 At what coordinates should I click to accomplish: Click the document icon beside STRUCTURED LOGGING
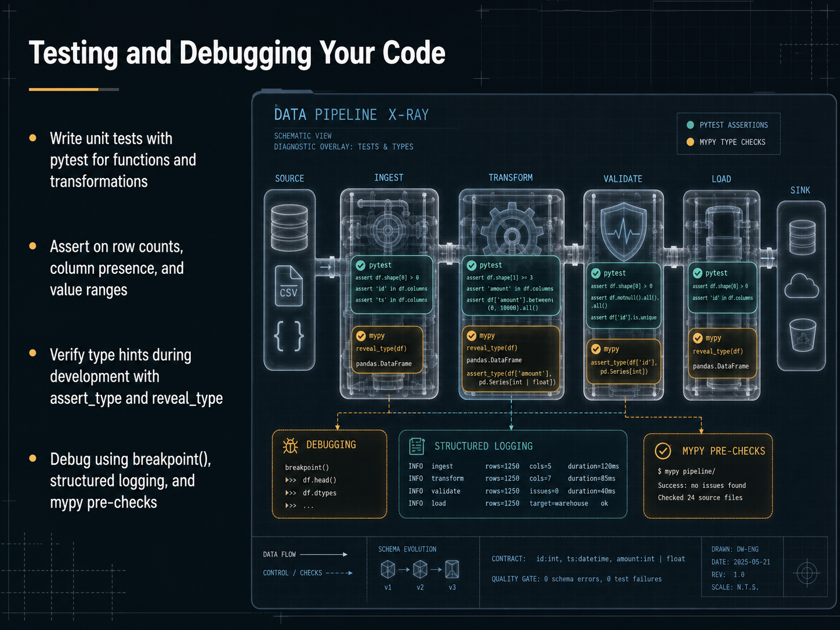[417, 446]
